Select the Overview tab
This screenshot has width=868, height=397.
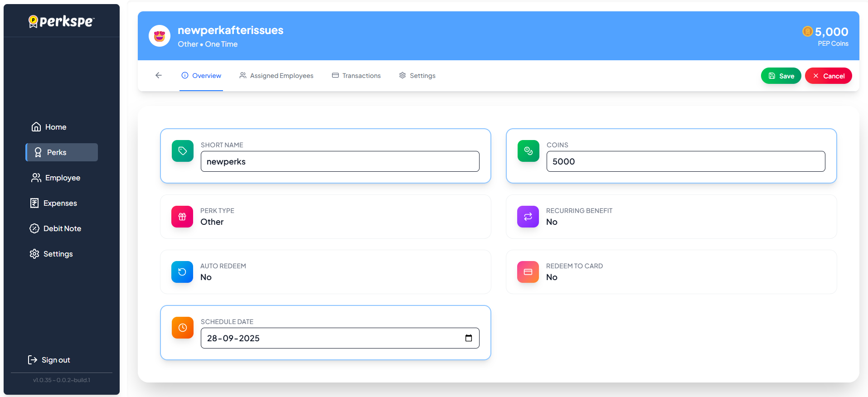coord(201,76)
